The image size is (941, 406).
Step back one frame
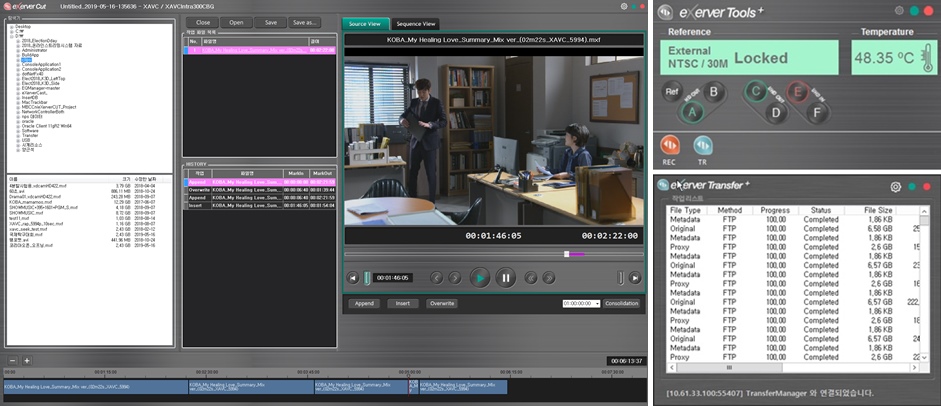click(x=437, y=278)
